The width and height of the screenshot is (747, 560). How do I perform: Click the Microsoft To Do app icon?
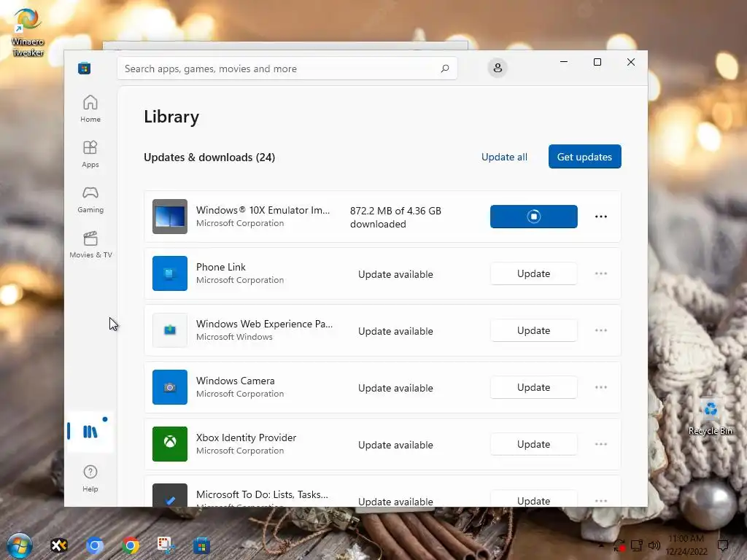(169, 495)
